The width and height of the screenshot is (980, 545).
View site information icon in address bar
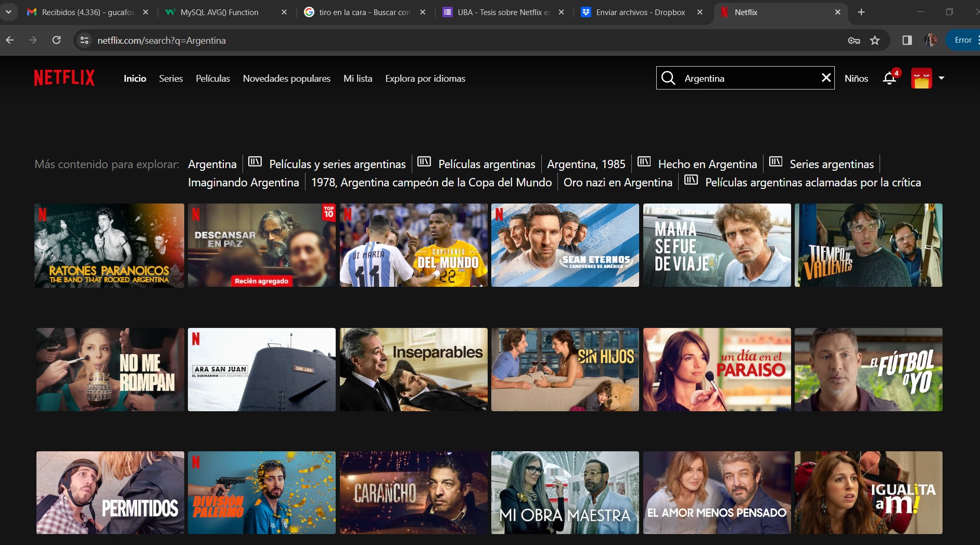(x=84, y=40)
